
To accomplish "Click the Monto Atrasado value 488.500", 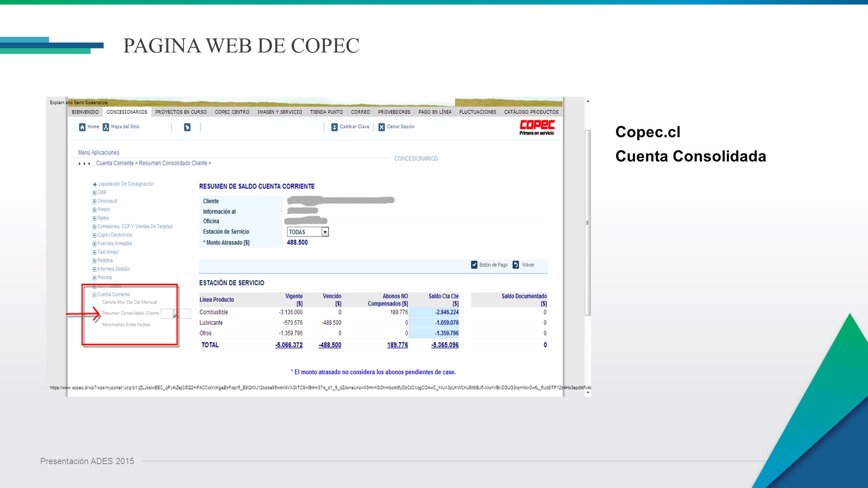I will (x=297, y=243).
